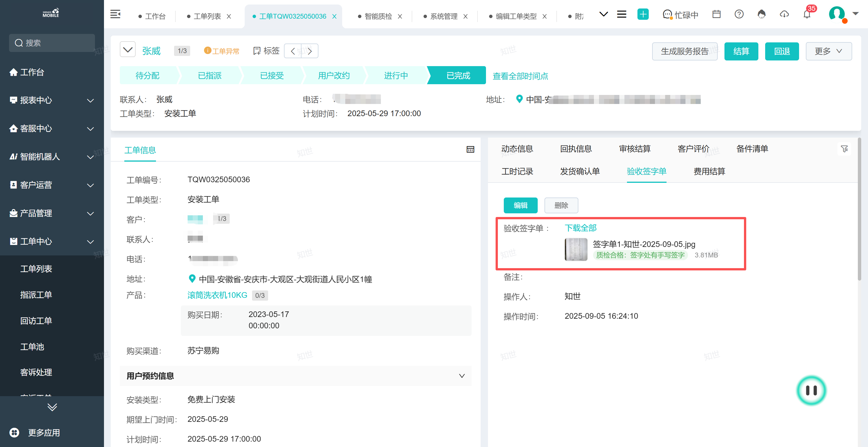868x447 pixels.
Task: Open account dropdown arrow beside avatar
Action: pos(856,14)
